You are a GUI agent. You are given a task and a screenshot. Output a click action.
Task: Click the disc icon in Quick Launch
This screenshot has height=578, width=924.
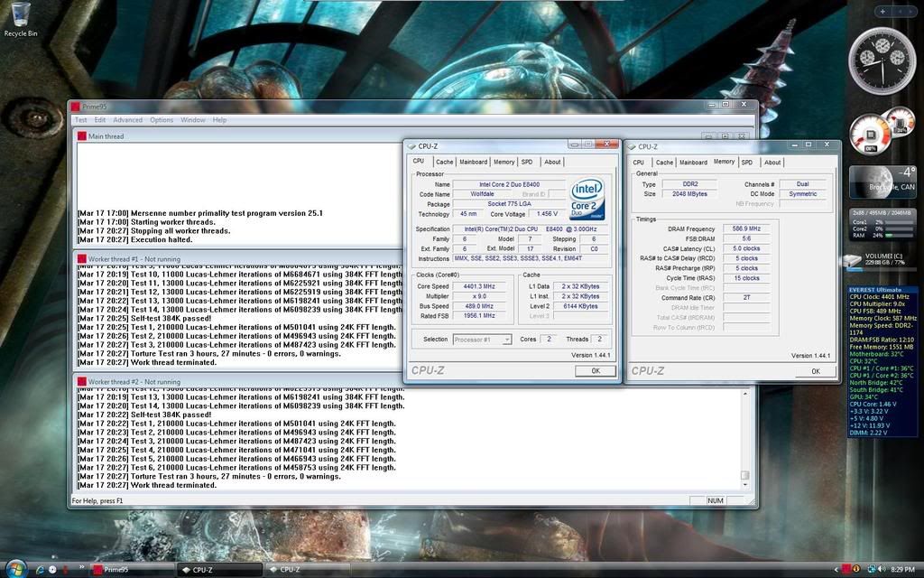tap(52, 570)
